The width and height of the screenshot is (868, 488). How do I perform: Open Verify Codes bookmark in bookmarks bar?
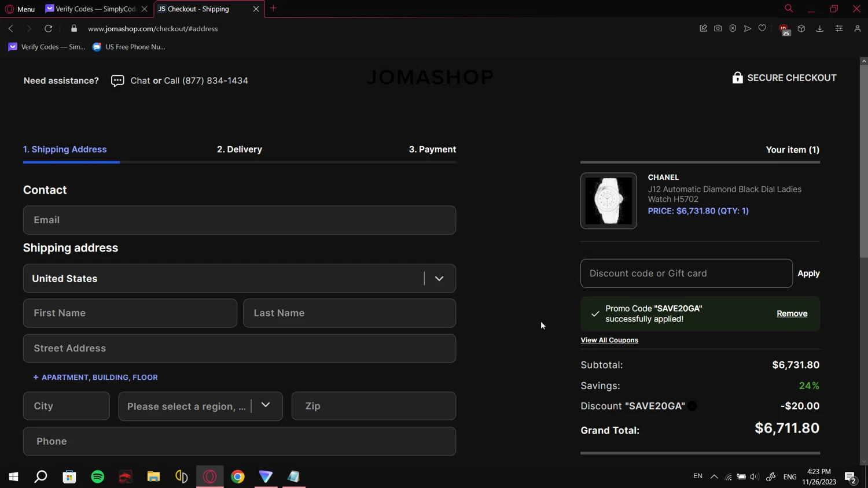pos(46,47)
